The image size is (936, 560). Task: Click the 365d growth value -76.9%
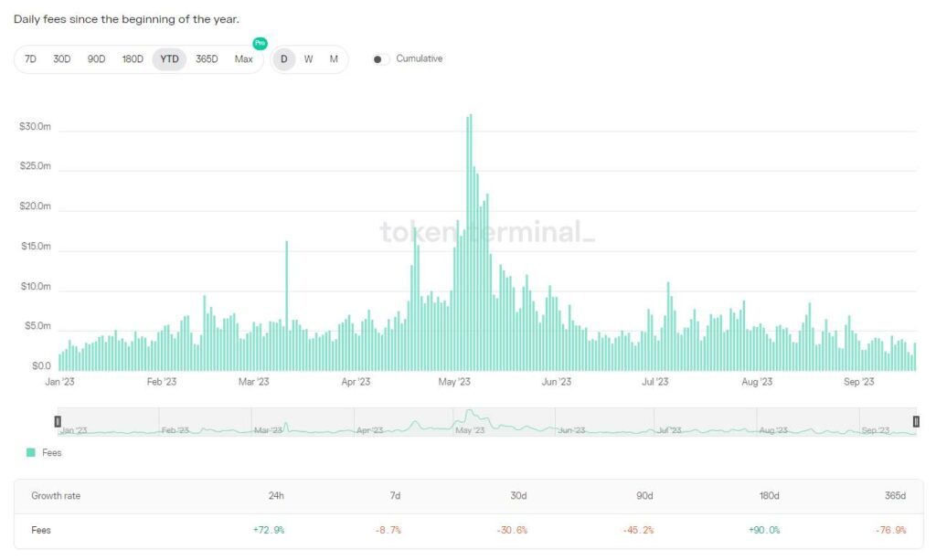[x=890, y=530]
